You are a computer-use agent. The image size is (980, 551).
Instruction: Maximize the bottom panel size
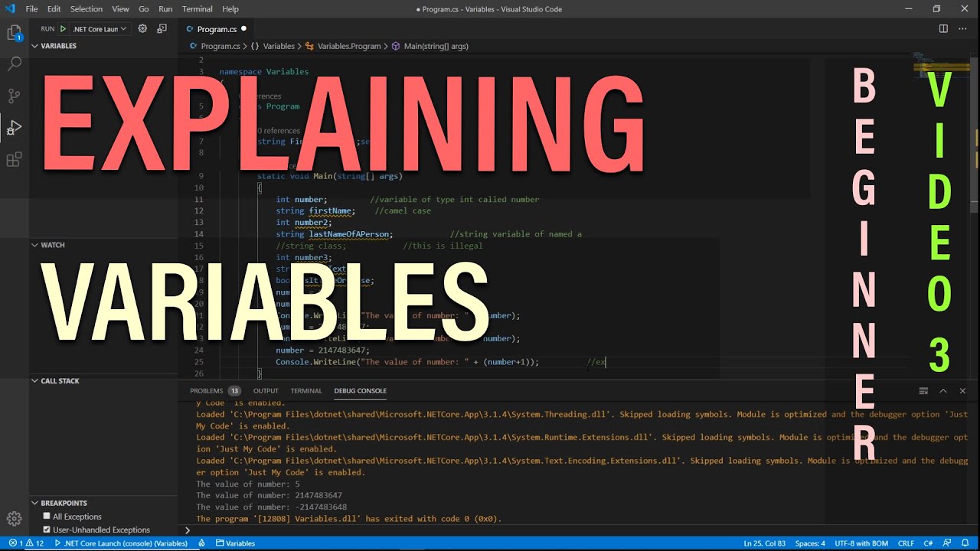point(943,391)
